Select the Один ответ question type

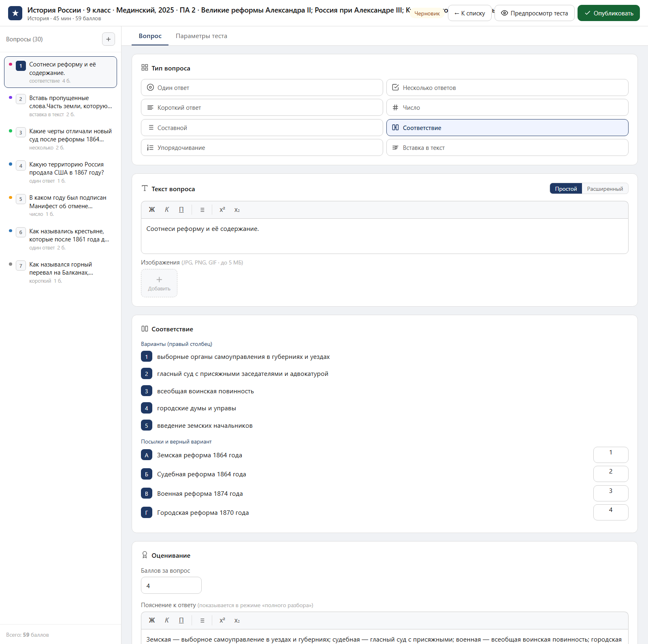[x=262, y=87]
